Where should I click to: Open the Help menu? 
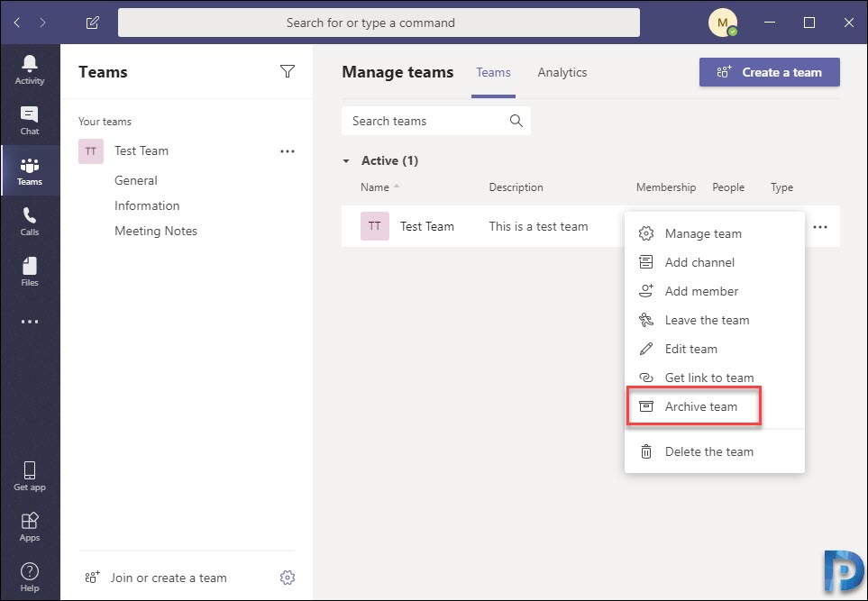pos(30,578)
